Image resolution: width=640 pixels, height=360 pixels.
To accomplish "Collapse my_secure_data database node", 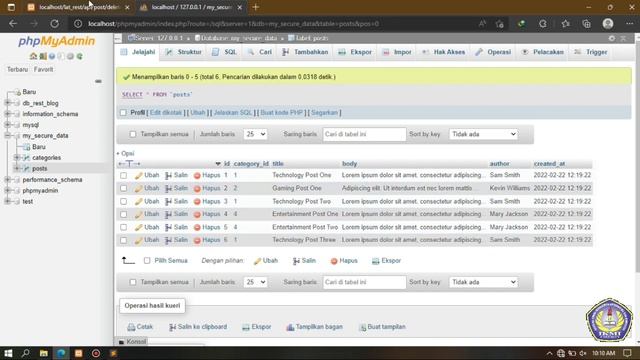I will [x=7, y=136].
